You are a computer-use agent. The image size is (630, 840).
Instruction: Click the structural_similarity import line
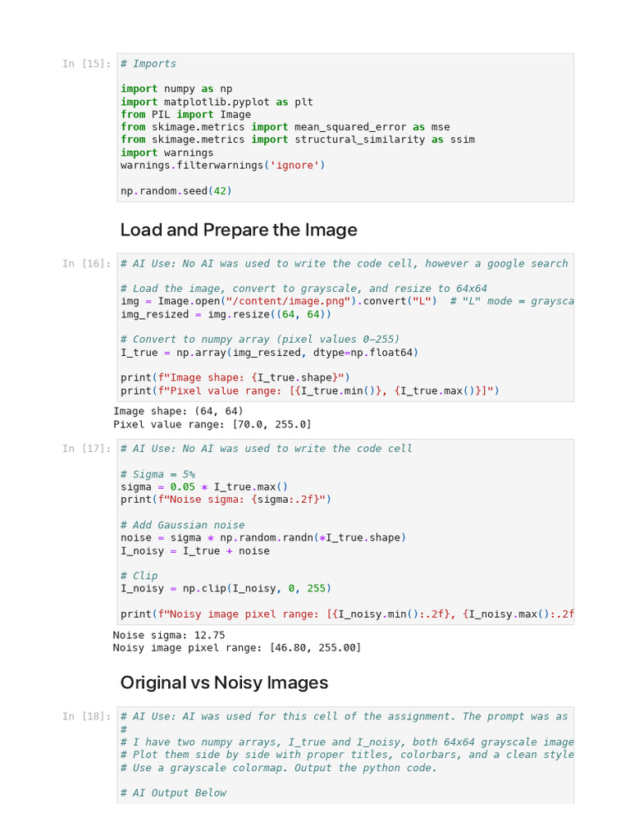pos(297,139)
